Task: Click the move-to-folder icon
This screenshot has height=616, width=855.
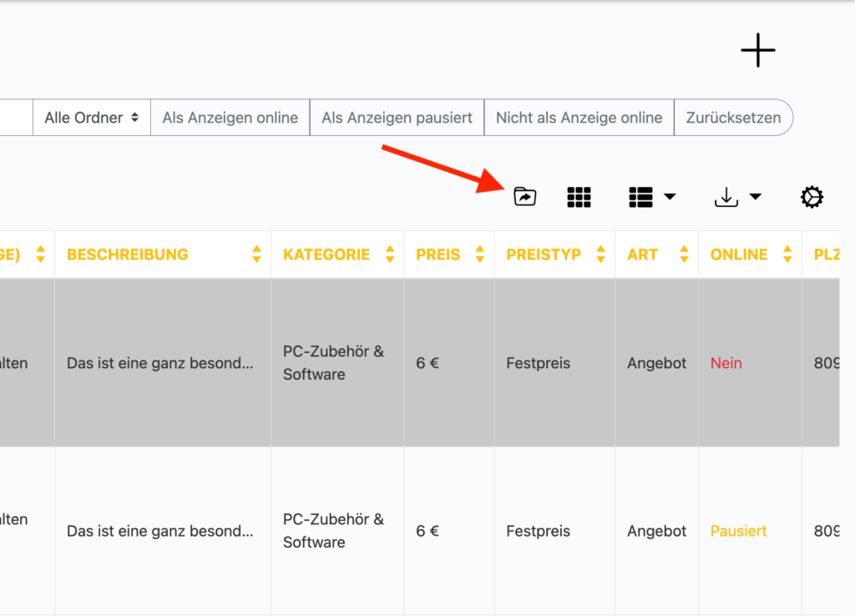Action: [524, 197]
